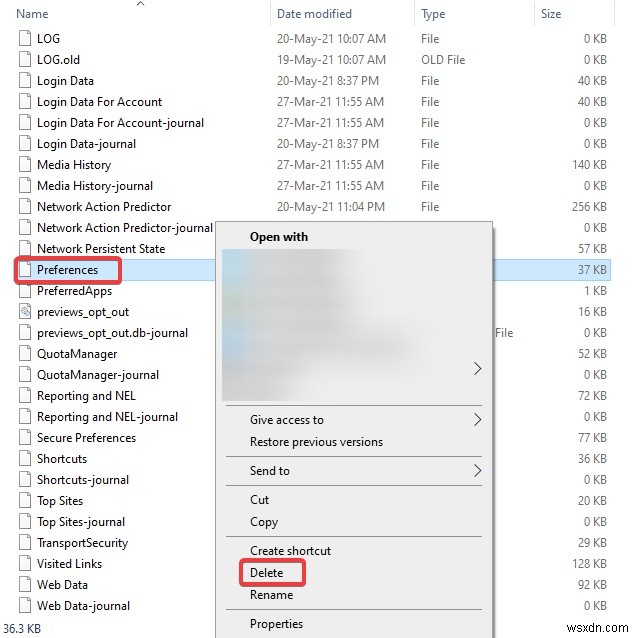Sort by the Size column header

click(x=551, y=14)
